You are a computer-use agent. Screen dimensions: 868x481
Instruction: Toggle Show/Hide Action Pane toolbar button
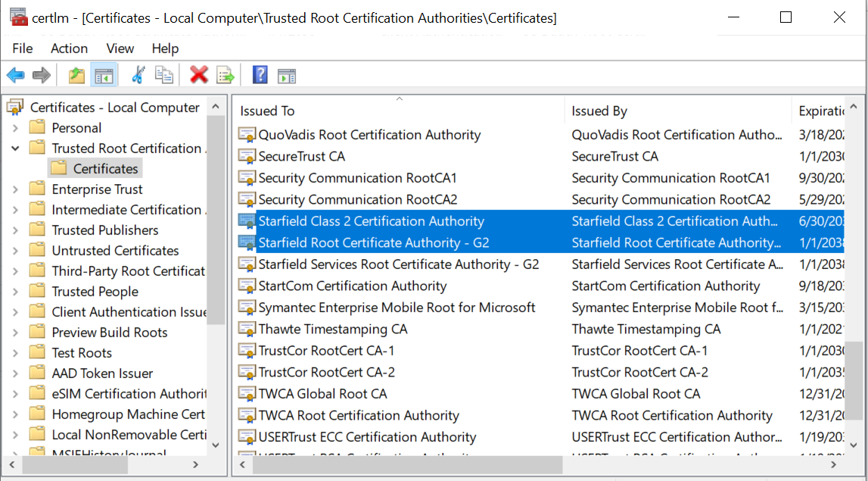(x=286, y=75)
